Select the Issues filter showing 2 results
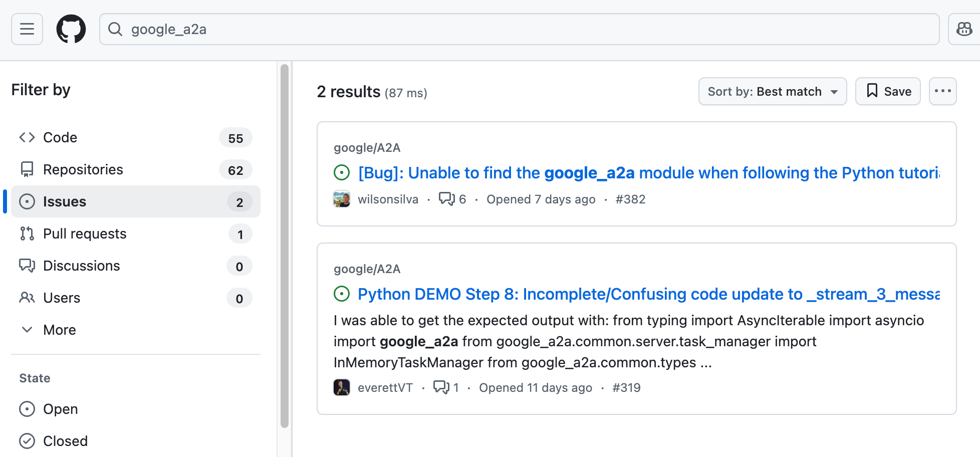The image size is (980, 457). coord(65,201)
